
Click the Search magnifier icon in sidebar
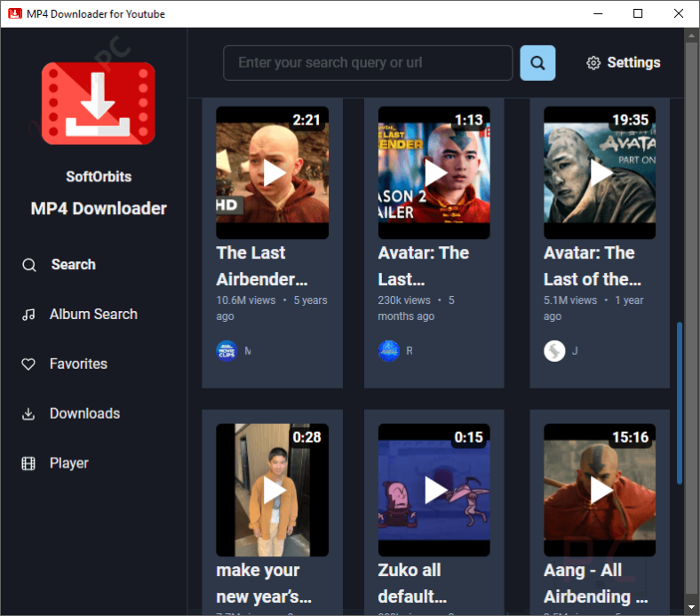[29, 265]
